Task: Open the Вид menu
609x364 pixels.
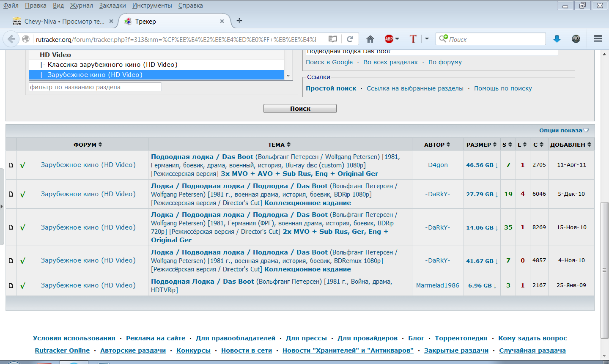Action: pos(58,5)
